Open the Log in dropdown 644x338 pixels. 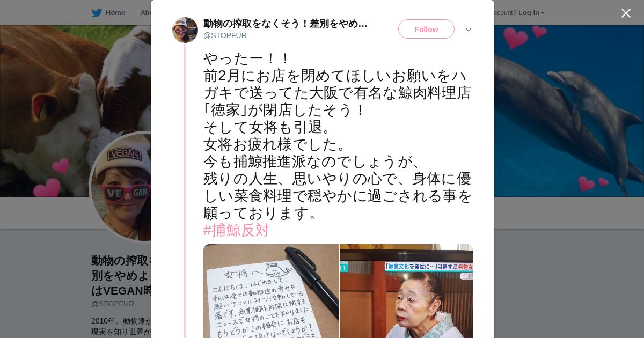pos(531,13)
